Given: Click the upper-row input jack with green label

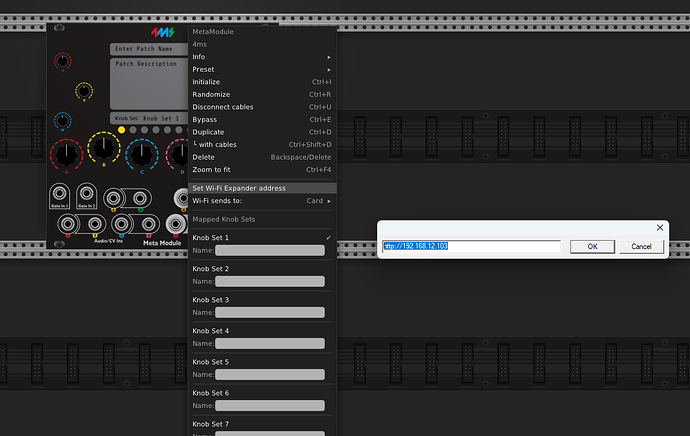Looking at the screenshot, I should point(140,198).
